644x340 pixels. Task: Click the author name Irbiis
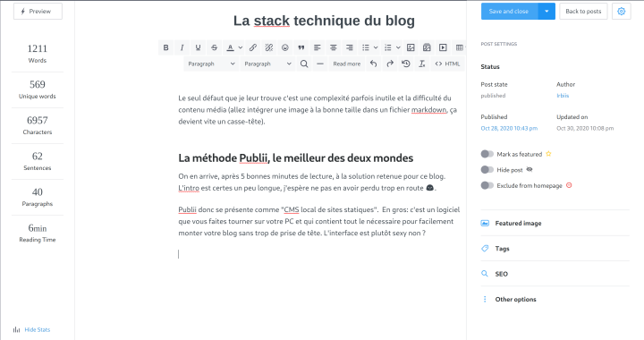(x=563, y=95)
